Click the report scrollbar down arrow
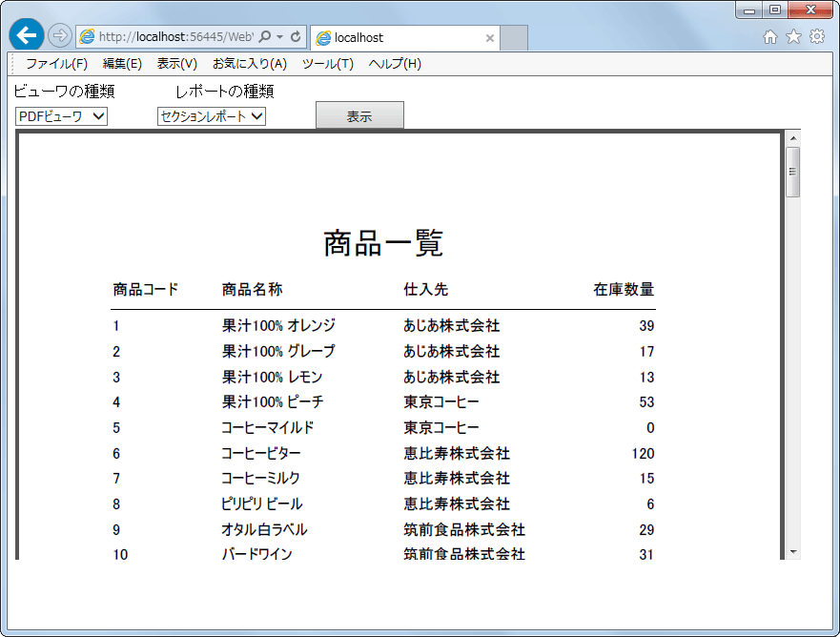Image resolution: width=840 pixels, height=637 pixels. [x=793, y=552]
